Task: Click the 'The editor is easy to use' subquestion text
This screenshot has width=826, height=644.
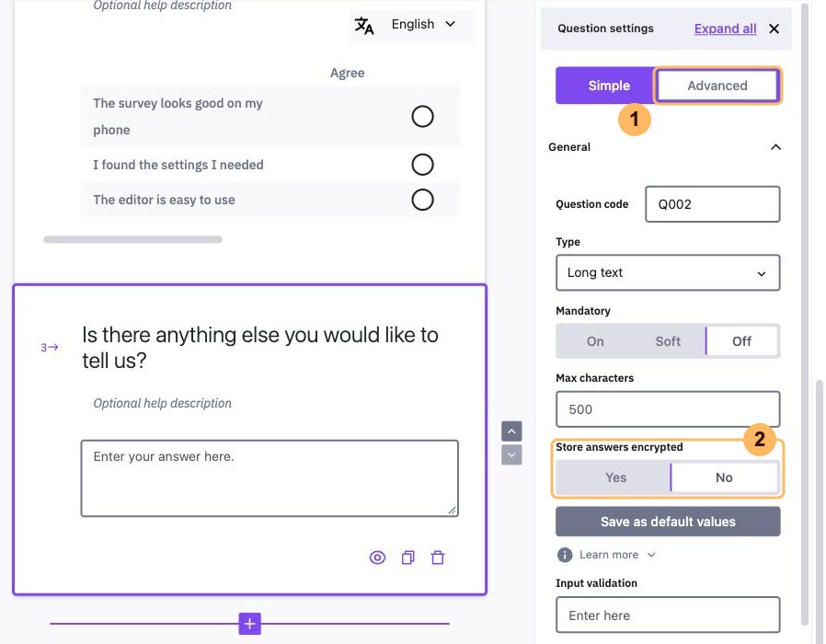Action: tap(164, 200)
